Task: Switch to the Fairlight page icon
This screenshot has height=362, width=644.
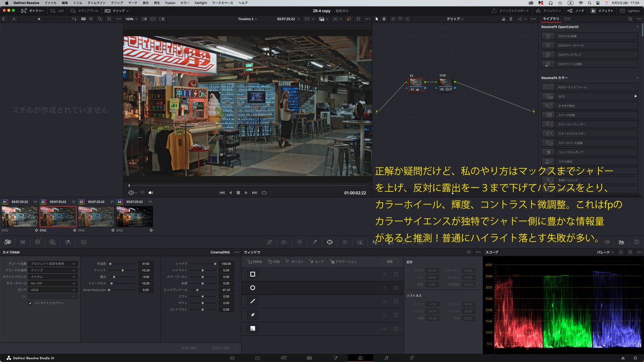Action: [386, 357]
